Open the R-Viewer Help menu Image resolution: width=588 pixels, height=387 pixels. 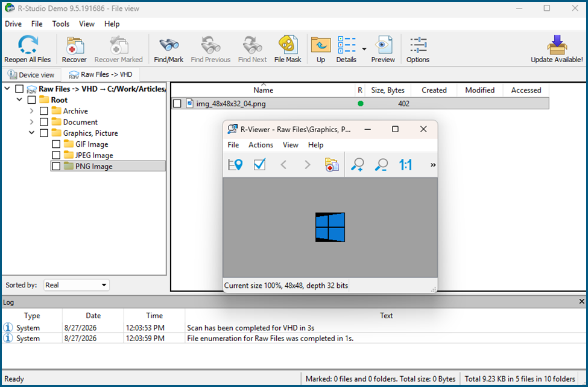click(316, 145)
